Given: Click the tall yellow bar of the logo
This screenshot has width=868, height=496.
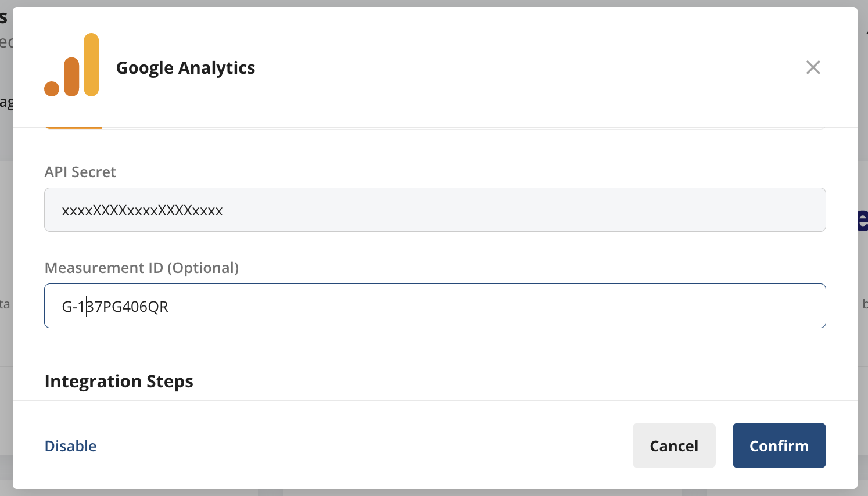Looking at the screenshot, I should coord(91,64).
